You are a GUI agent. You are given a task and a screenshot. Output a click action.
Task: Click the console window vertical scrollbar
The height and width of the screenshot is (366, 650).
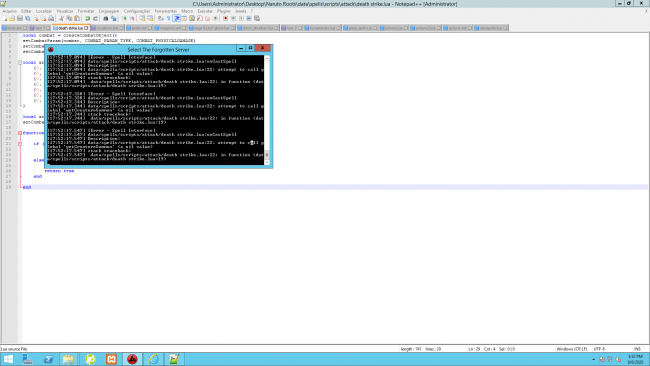[267, 110]
